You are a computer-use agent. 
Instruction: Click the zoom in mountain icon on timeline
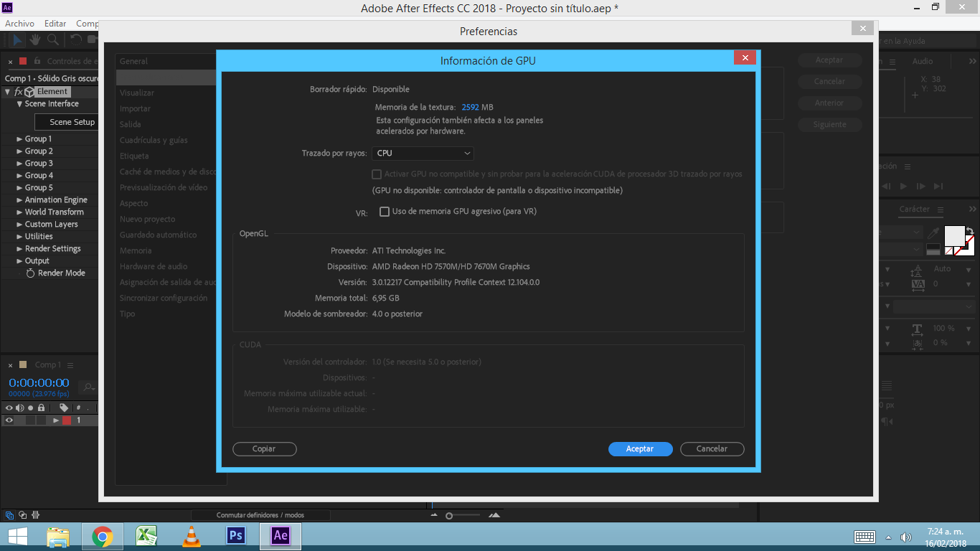click(x=494, y=515)
